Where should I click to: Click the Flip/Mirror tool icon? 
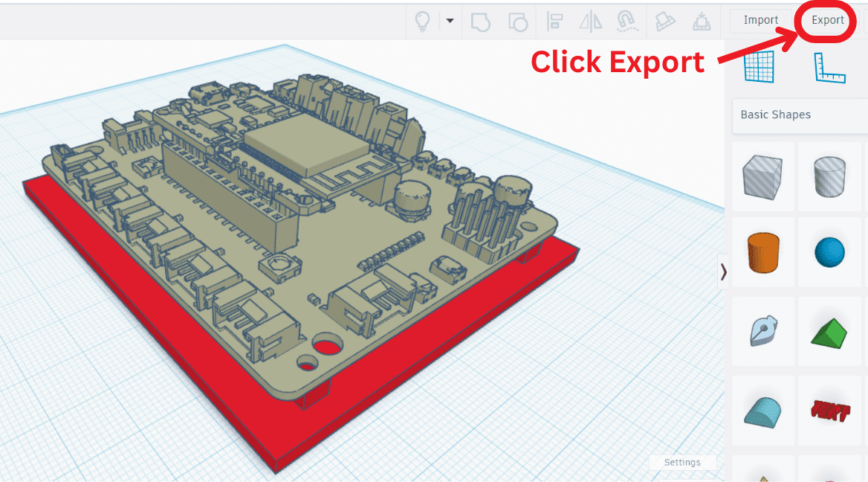[x=590, y=22]
